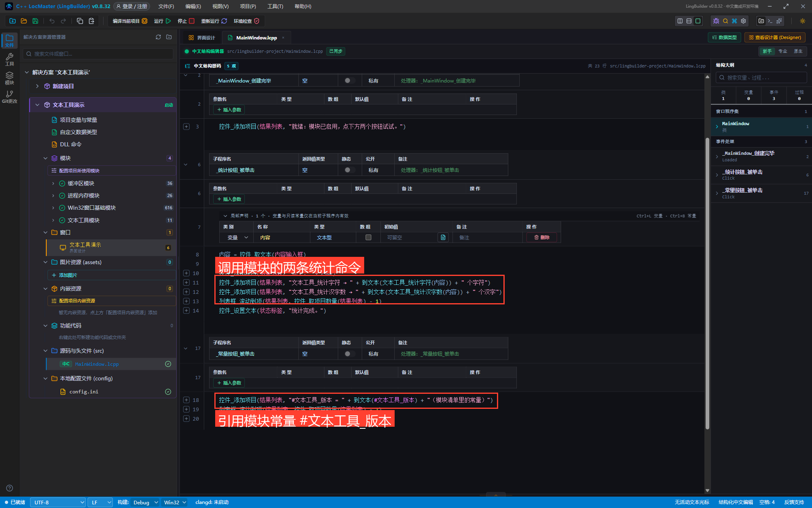Image resolution: width=812 pixels, height=508 pixels.
Task: Expand the 缓冲区模块 tree item
Action: [x=53, y=183]
